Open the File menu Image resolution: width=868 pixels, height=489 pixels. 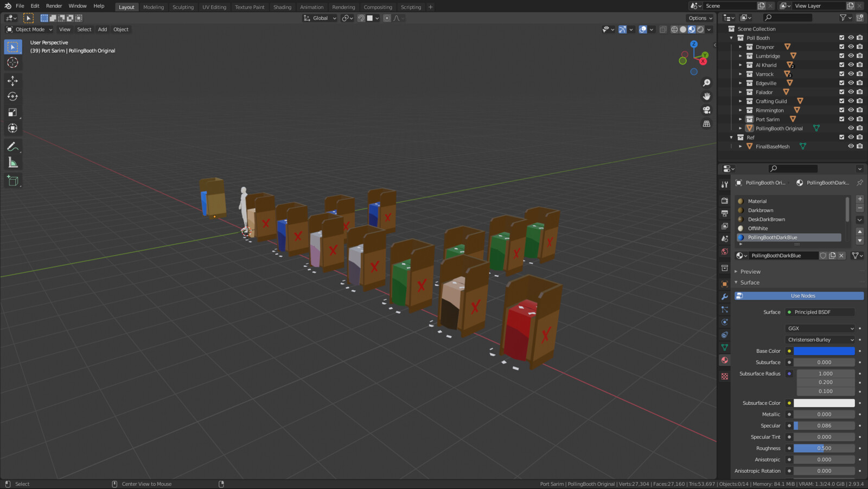click(x=20, y=6)
